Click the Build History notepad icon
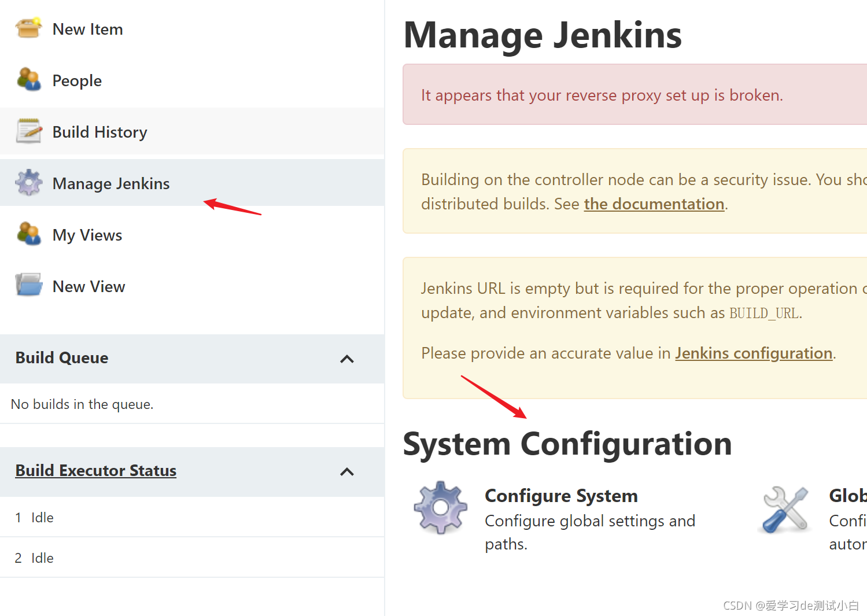The height and width of the screenshot is (616, 867). tap(29, 131)
